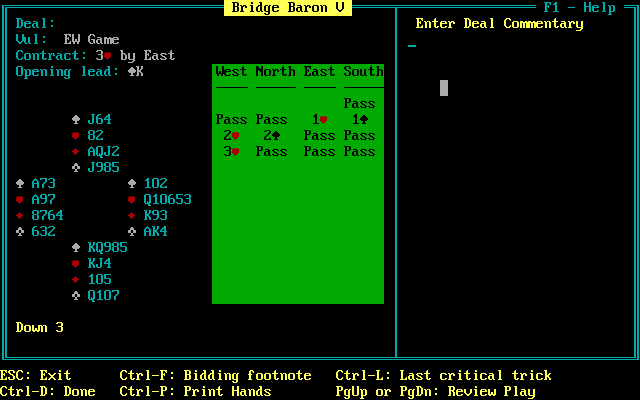Click West's club suit symbol beside 632
The width and height of the screenshot is (640, 400).
[x=20, y=231]
